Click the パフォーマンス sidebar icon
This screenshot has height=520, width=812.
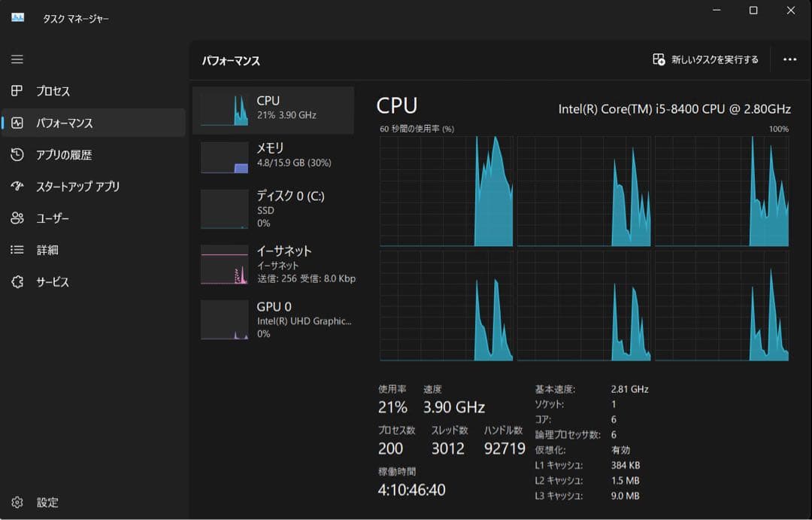tap(17, 123)
